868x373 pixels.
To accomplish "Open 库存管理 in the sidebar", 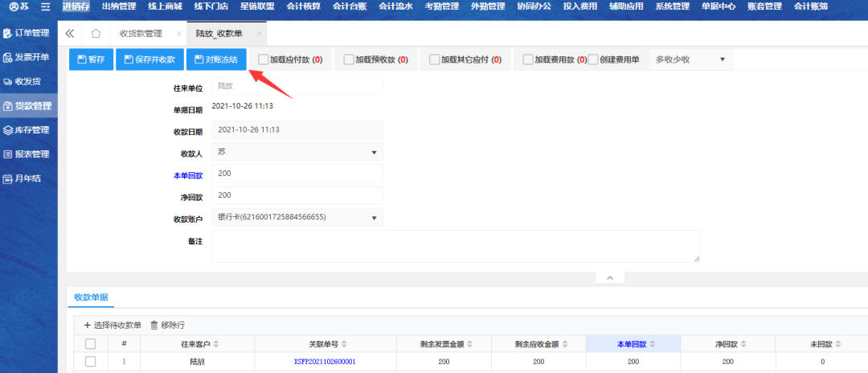I will pyautogui.click(x=27, y=130).
